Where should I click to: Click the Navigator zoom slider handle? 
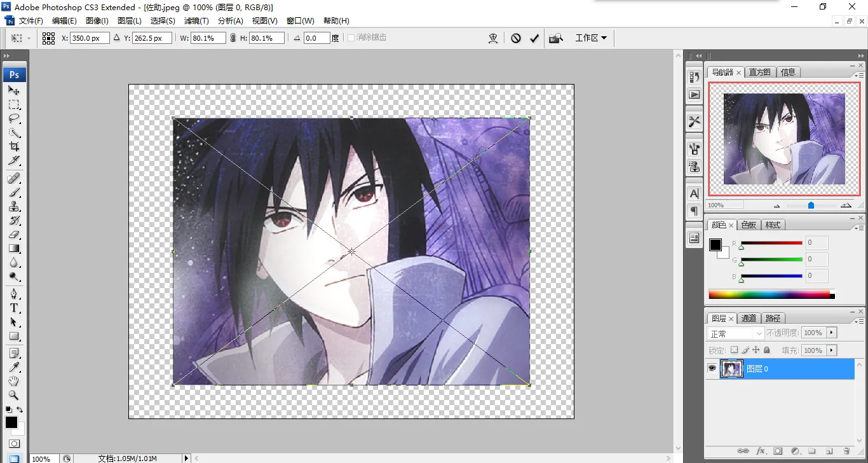tap(811, 205)
